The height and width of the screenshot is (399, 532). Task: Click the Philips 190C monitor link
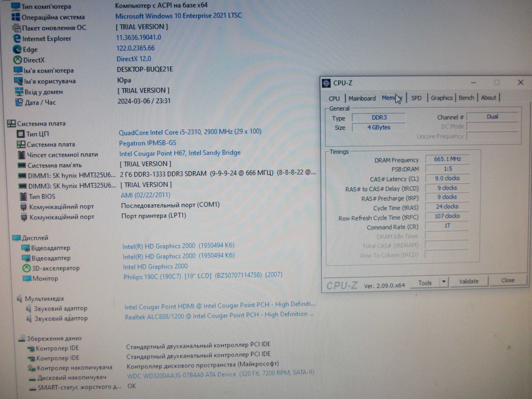203,276
